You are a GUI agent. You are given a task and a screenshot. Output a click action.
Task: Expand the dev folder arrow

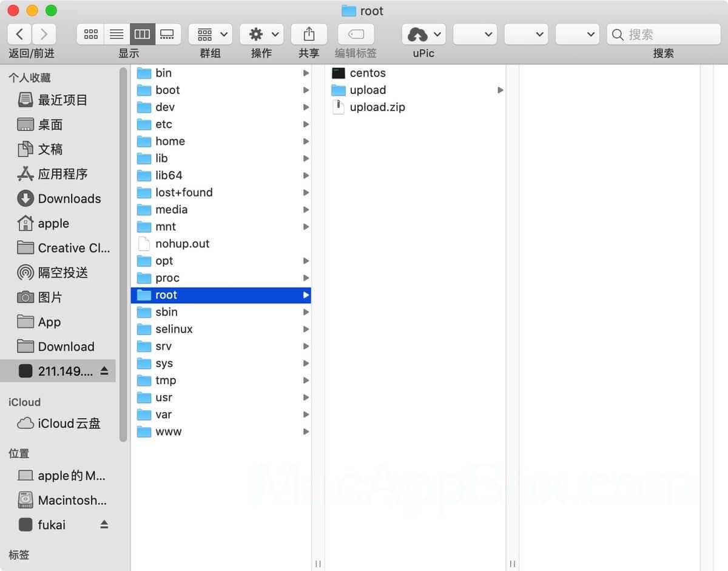pyautogui.click(x=306, y=107)
